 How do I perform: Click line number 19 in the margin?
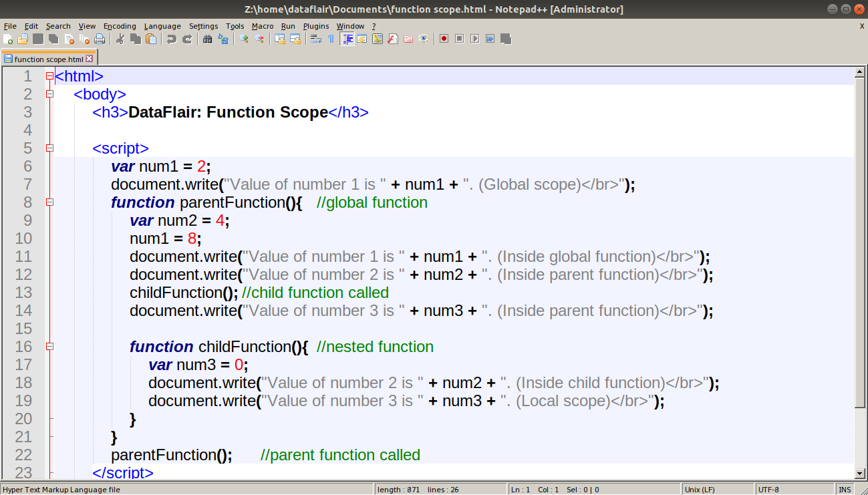(23, 401)
